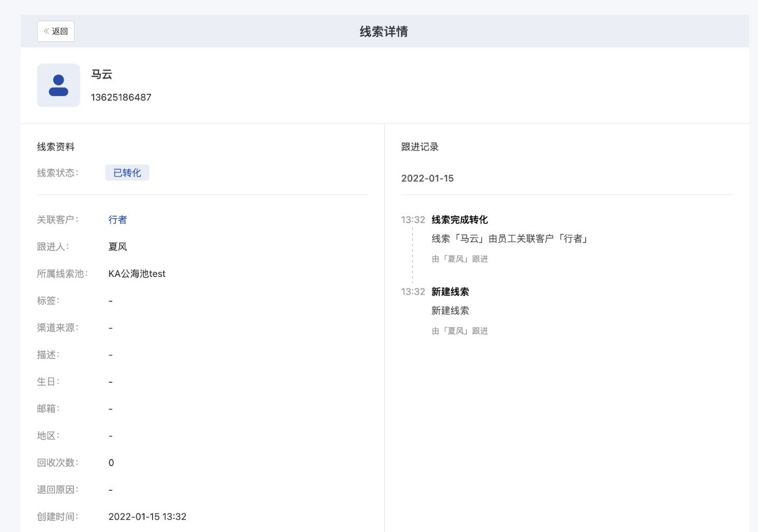Click the 标签 field label
This screenshot has height=532, width=758.
click(49, 301)
